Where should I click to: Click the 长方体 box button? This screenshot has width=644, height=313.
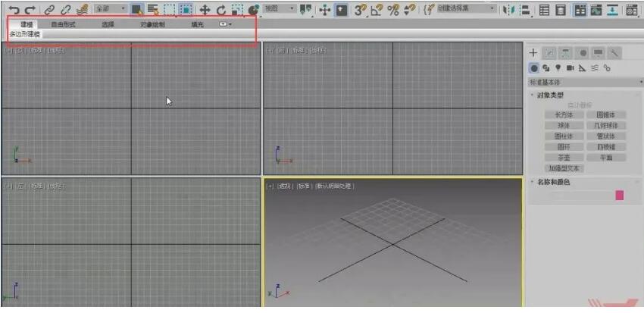(x=564, y=114)
